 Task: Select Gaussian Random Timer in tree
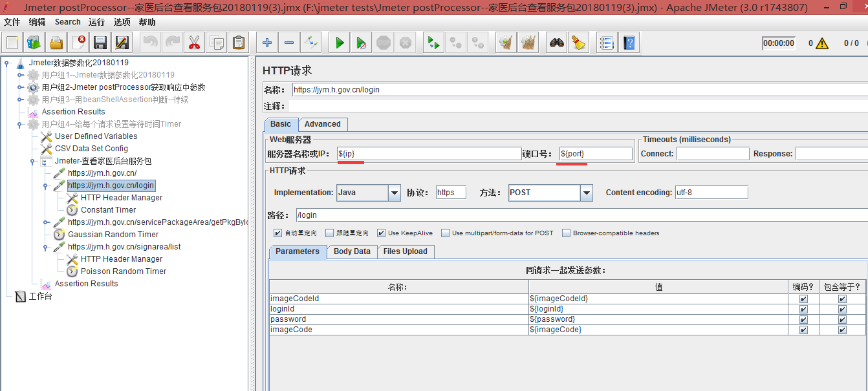point(113,235)
